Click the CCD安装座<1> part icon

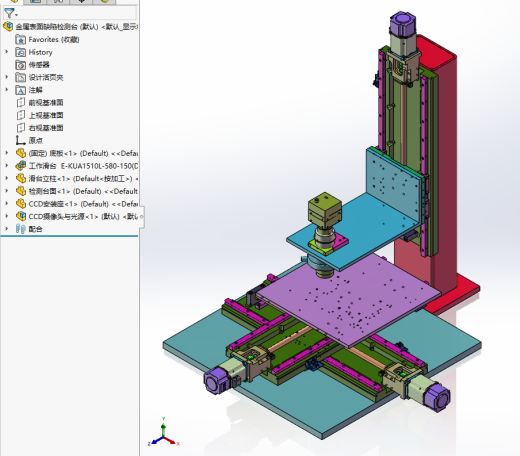point(21,204)
